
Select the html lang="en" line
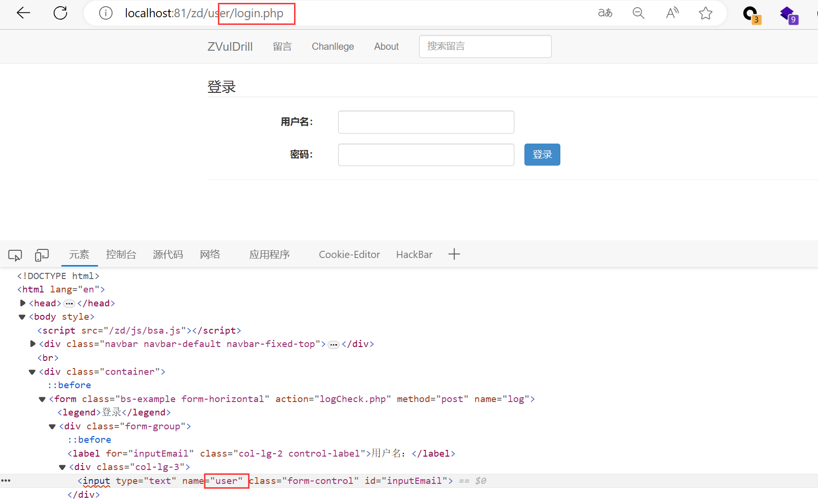61,290
